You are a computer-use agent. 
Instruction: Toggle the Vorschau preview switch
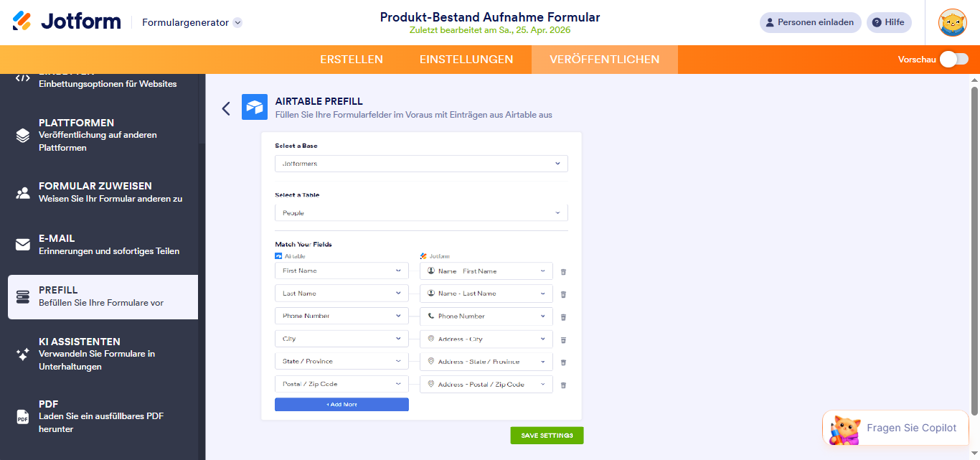pos(953,60)
